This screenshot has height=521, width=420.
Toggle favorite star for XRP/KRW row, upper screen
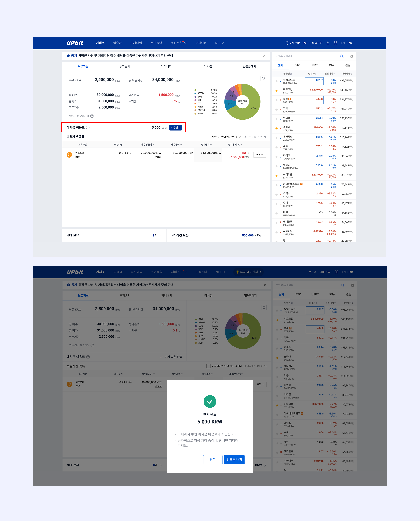[x=276, y=148]
